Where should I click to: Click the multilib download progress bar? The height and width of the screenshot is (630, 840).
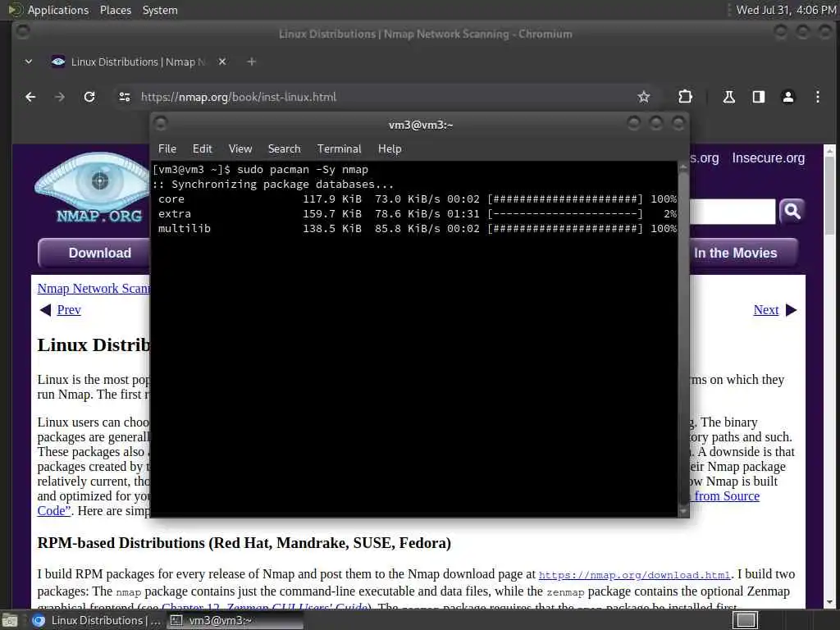coord(564,229)
